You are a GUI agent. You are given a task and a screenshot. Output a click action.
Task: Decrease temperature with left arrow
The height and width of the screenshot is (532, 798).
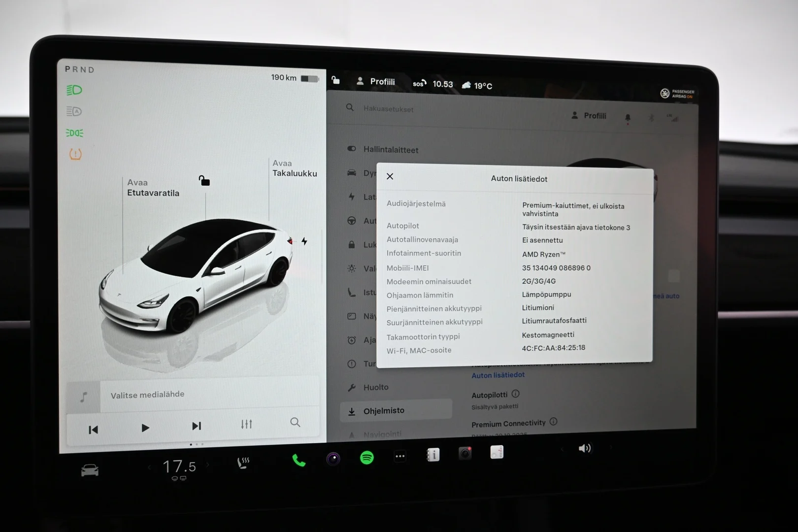tap(150, 467)
